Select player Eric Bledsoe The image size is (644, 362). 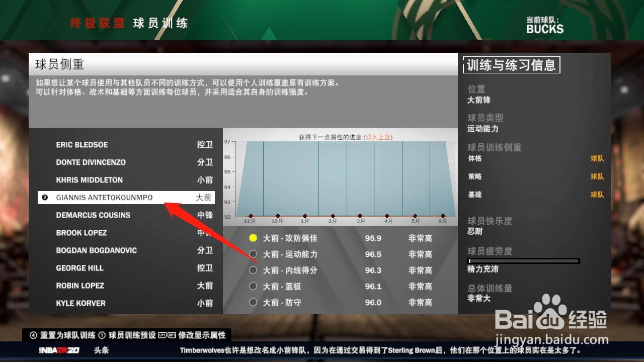pos(126,145)
